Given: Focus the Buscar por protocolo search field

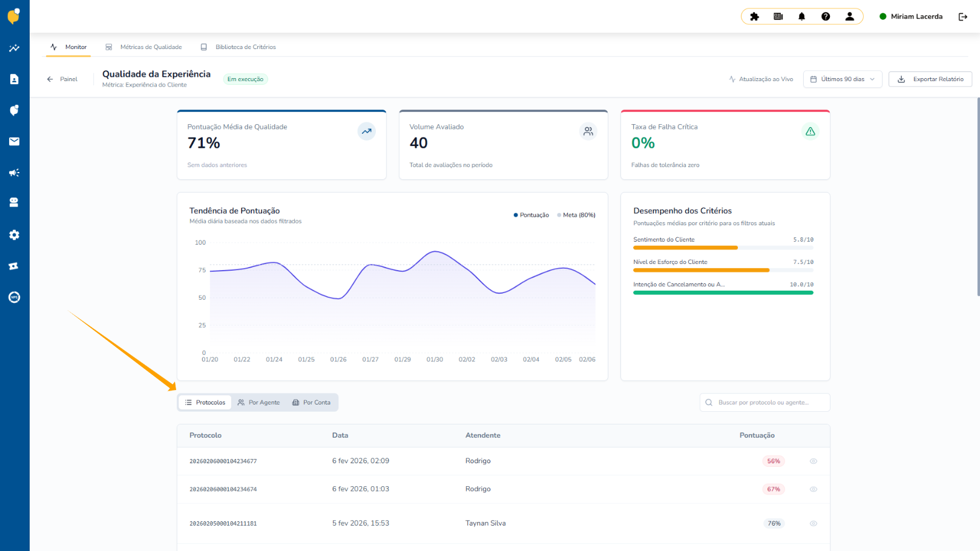Looking at the screenshot, I should coord(765,403).
